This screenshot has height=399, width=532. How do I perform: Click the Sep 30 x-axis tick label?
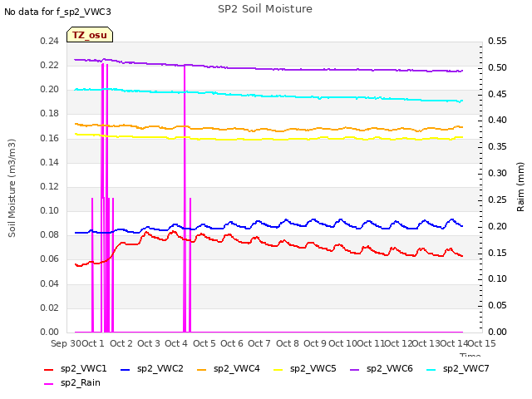click(66, 343)
